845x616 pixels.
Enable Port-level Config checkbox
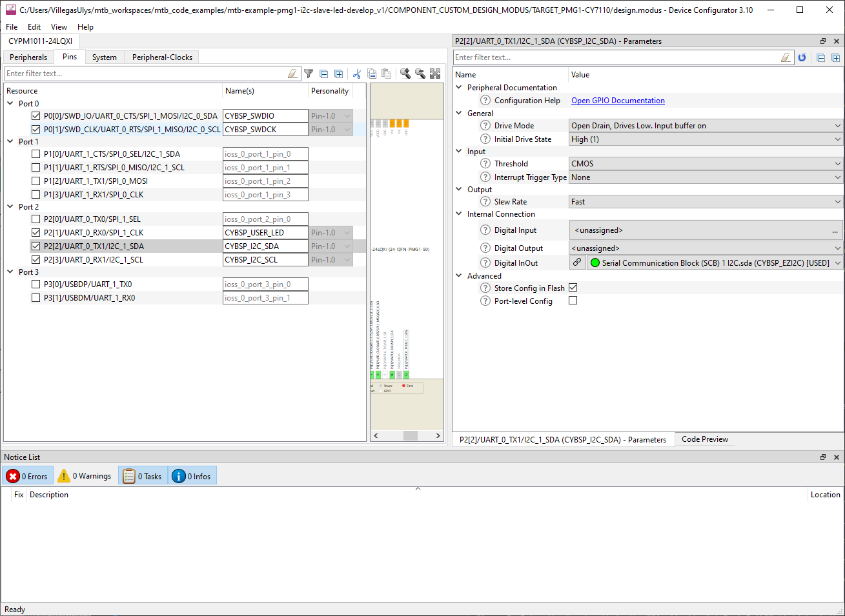coord(573,301)
